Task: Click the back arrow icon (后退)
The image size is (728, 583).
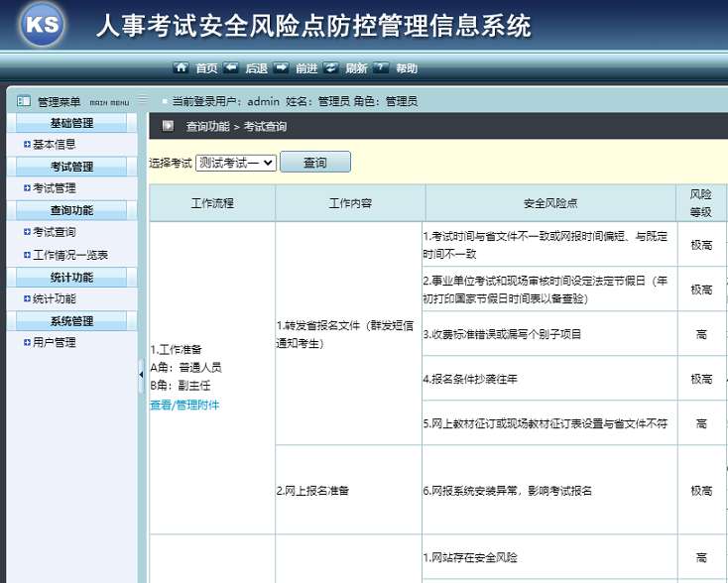Action: point(231,67)
